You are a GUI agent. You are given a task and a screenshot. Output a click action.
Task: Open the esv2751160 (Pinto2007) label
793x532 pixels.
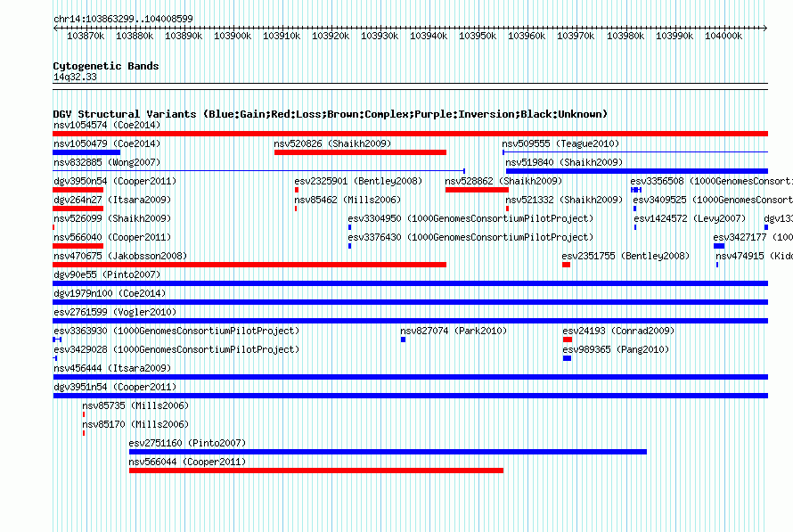coord(187,443)
